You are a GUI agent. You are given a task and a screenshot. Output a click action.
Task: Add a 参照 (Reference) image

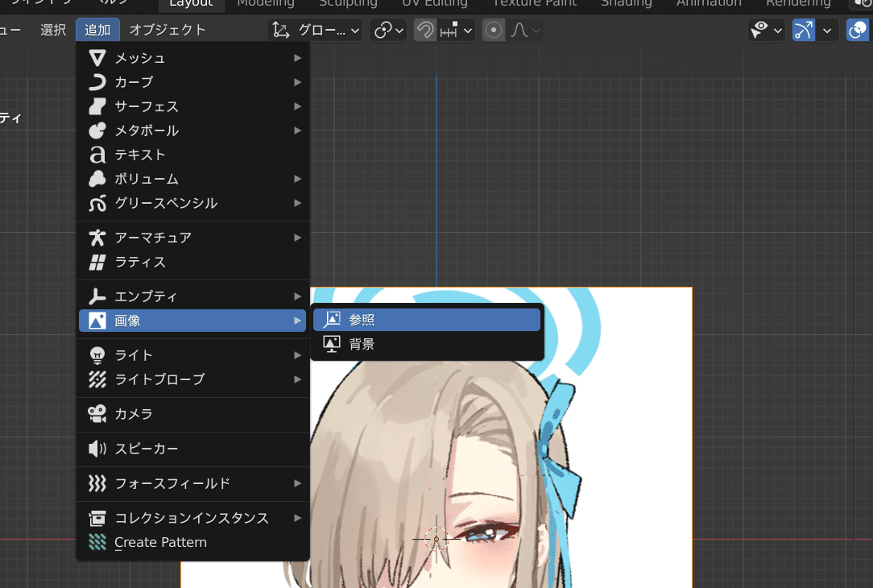pyautogui.click(x=427, y=320)
